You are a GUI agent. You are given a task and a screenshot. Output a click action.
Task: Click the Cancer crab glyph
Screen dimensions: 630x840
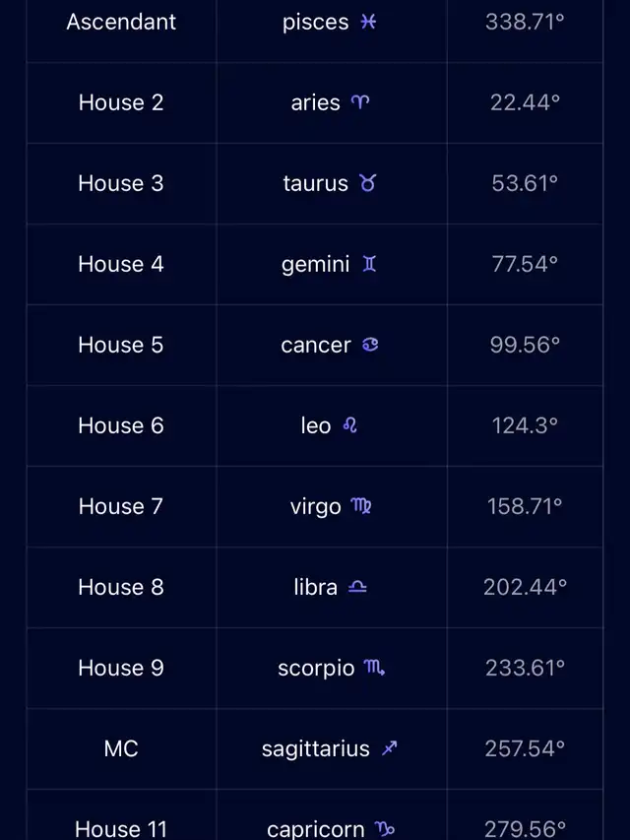click(370, 345)
